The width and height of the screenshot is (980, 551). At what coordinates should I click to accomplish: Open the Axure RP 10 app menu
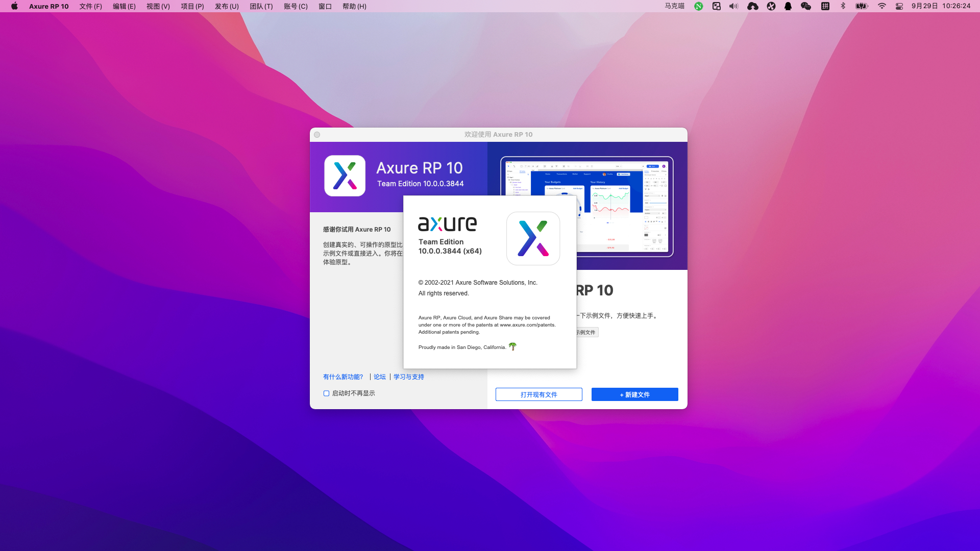[49, 6]
